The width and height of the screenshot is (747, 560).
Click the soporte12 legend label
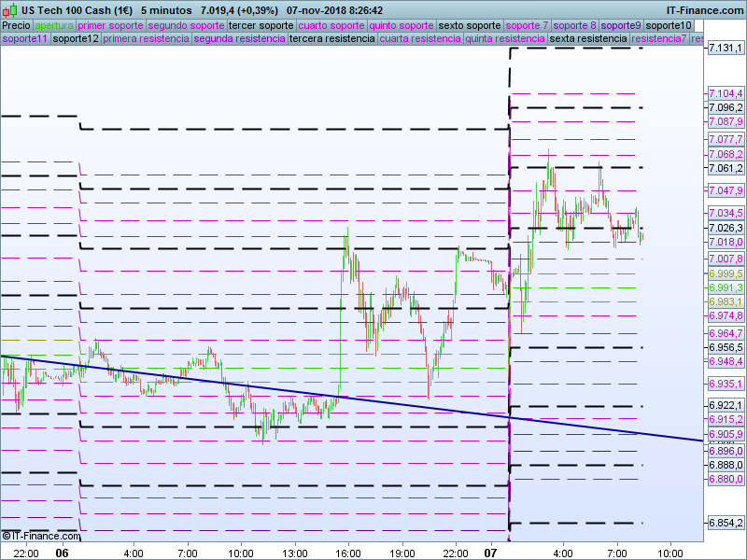[x=76, y=38]
